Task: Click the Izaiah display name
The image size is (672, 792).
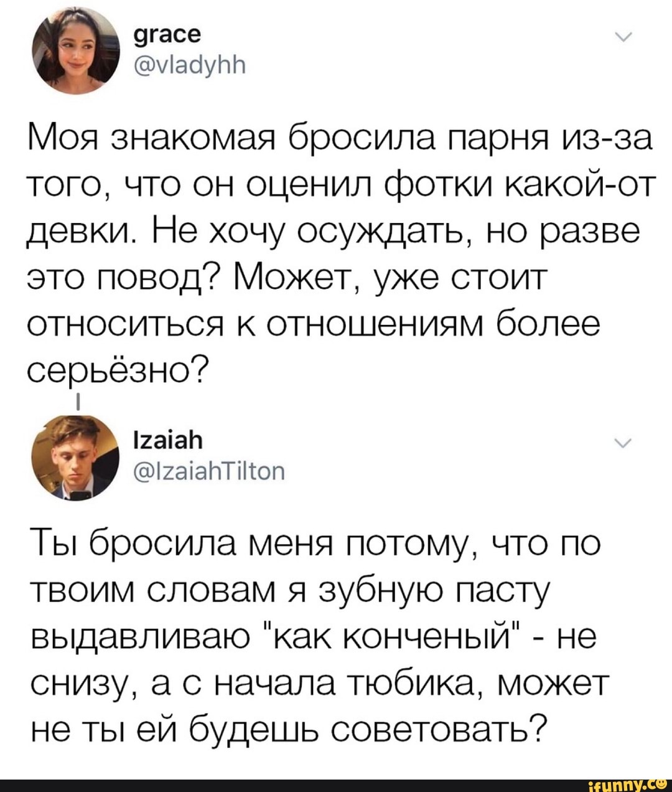Action: 168,441
